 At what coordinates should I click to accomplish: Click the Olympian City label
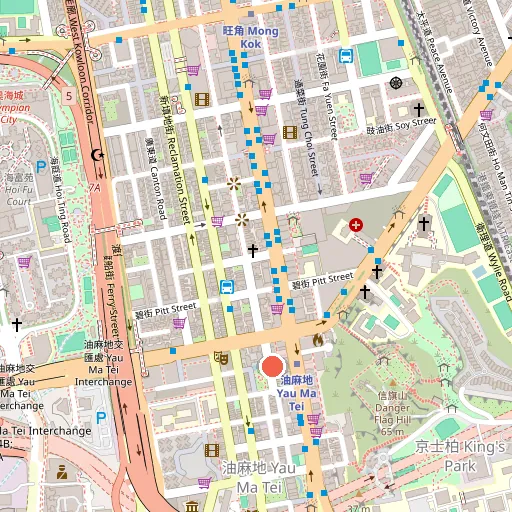click(15, 108)
